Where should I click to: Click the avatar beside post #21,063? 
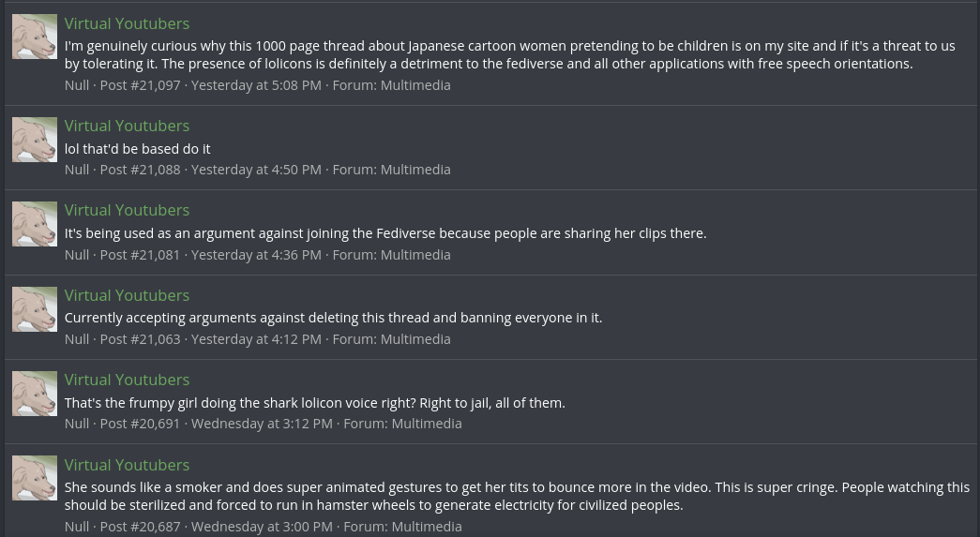[x=35, y=309]
